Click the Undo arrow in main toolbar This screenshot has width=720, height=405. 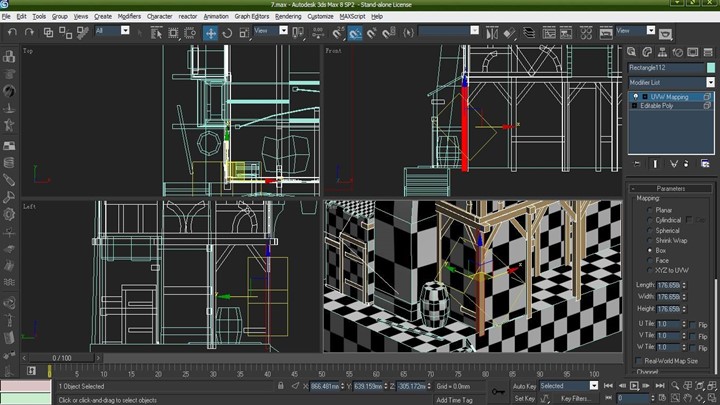click(x=12, y=32)
